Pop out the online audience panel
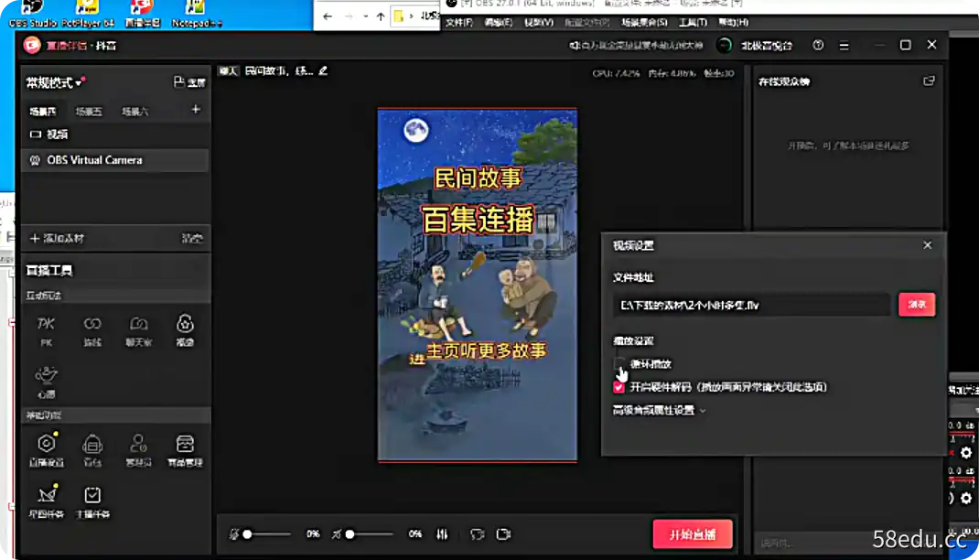Screen dimensions: 979x560 tap(929, 81)
